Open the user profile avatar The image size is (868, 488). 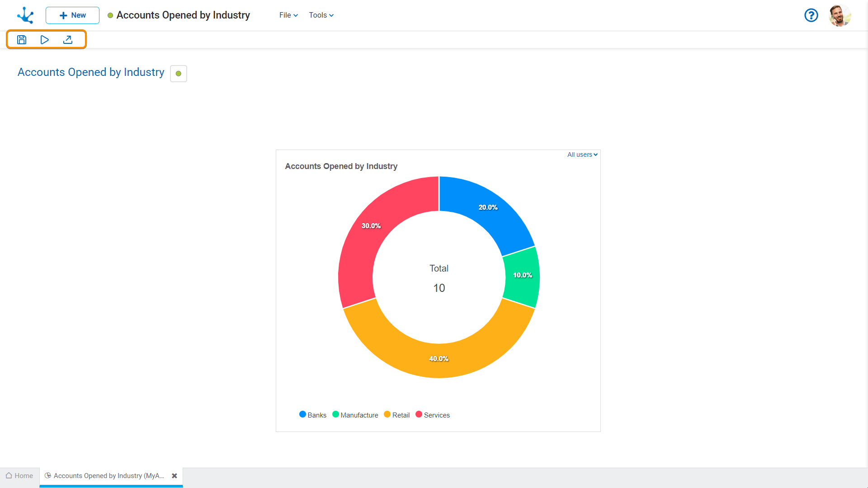click(840, 15)
